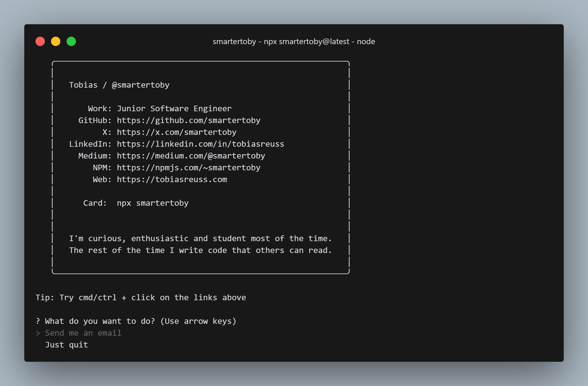The image size is (588, 386).
Task: Click the 'LinkedIn:' label
Action: click(90, 144)
